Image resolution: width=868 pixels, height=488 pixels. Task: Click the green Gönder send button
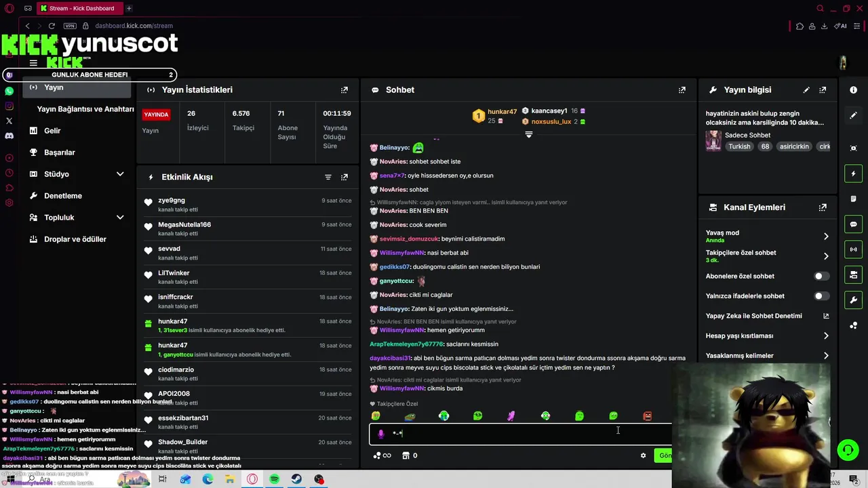[x=665, y=455]
